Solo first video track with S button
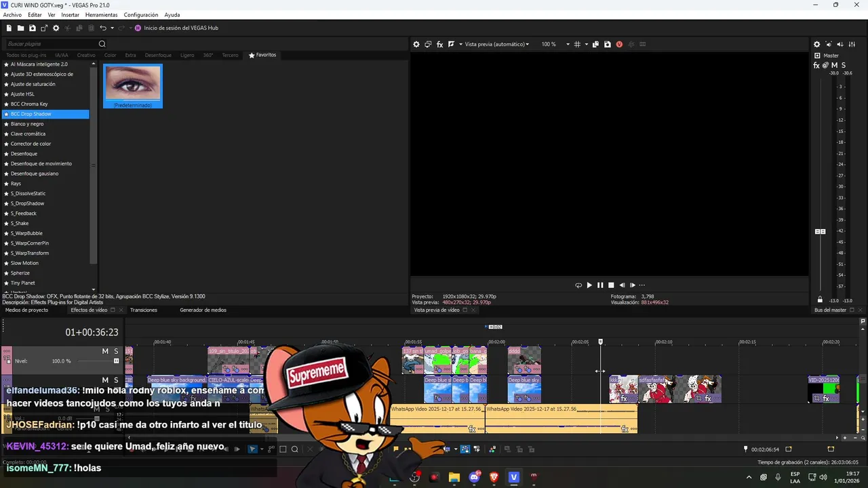868x488 pixels. (x=116, y=351)
